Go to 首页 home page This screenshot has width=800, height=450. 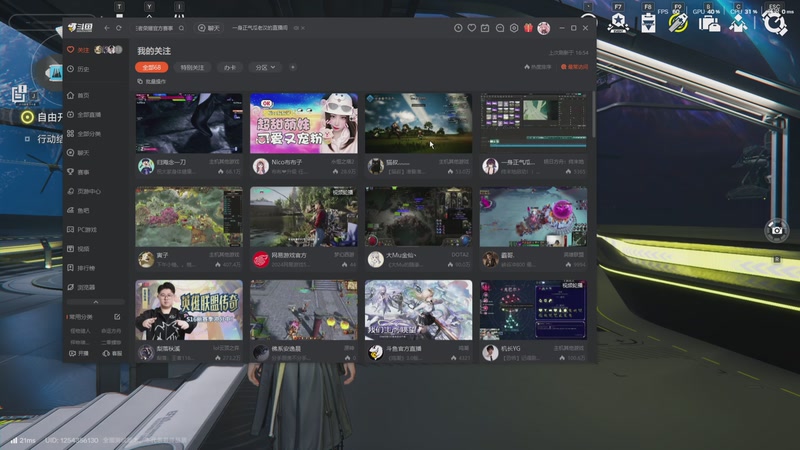point(79,95)
